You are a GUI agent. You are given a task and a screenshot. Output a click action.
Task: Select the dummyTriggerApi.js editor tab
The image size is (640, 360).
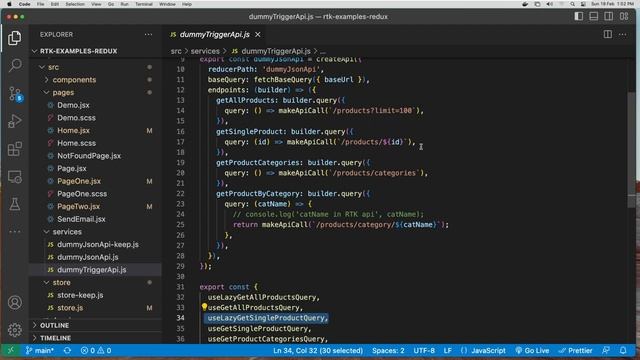(x=215, y=35)
